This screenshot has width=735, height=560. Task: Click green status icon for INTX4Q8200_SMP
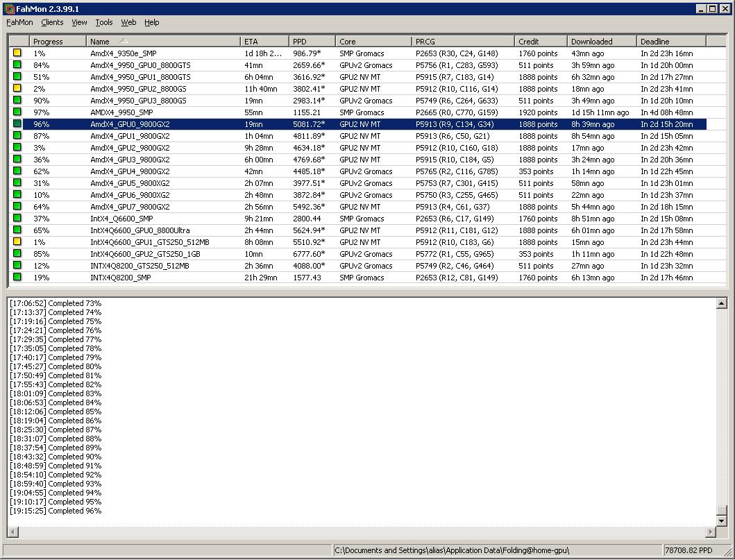[x=17, y=277]
